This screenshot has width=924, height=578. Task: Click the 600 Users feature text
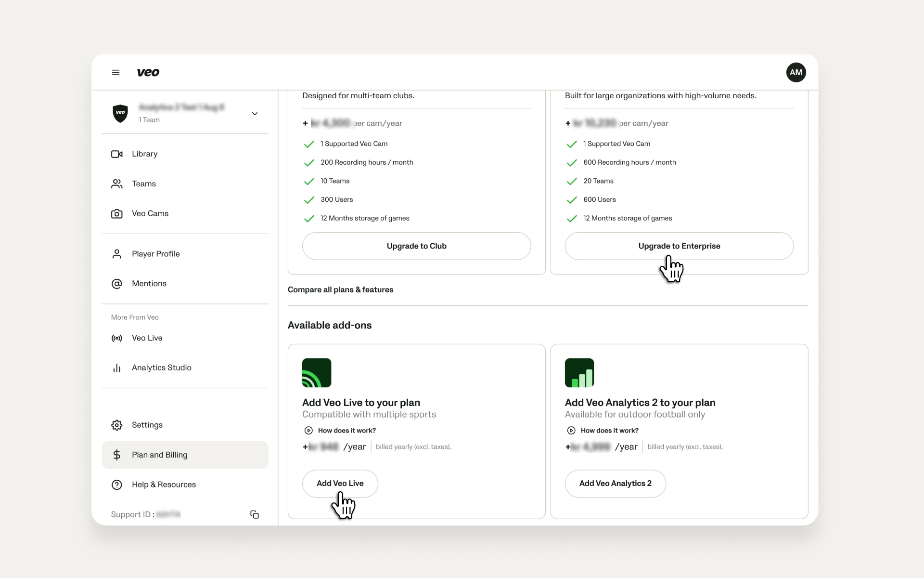point(600,199)
